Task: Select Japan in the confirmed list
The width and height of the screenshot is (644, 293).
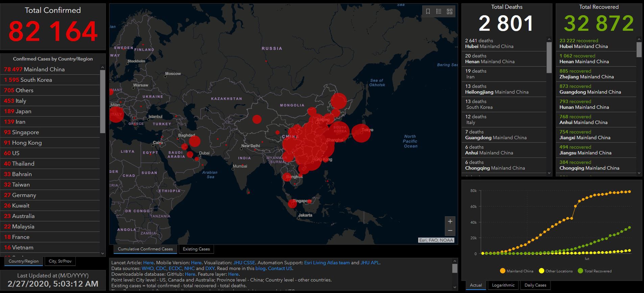Action: point(50,111)
